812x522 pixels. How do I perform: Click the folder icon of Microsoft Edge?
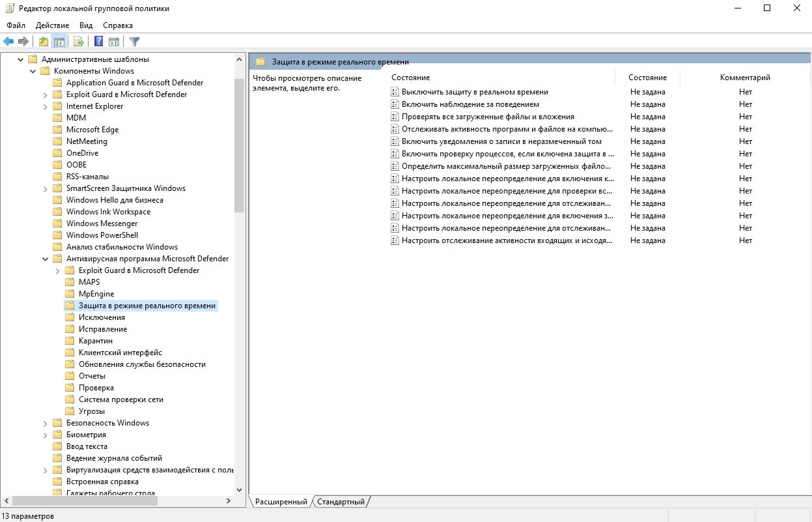click(58, 130)
